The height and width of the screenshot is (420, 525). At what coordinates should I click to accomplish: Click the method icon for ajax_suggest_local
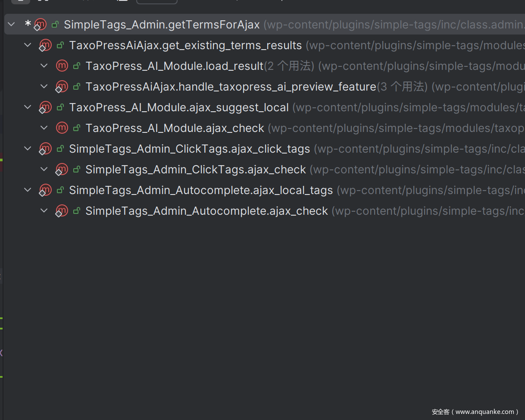45,107
